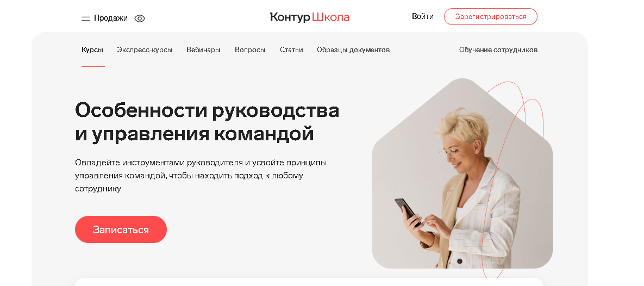Open the Вебинары tab
The image size is (644, 286).
(203, 49)
